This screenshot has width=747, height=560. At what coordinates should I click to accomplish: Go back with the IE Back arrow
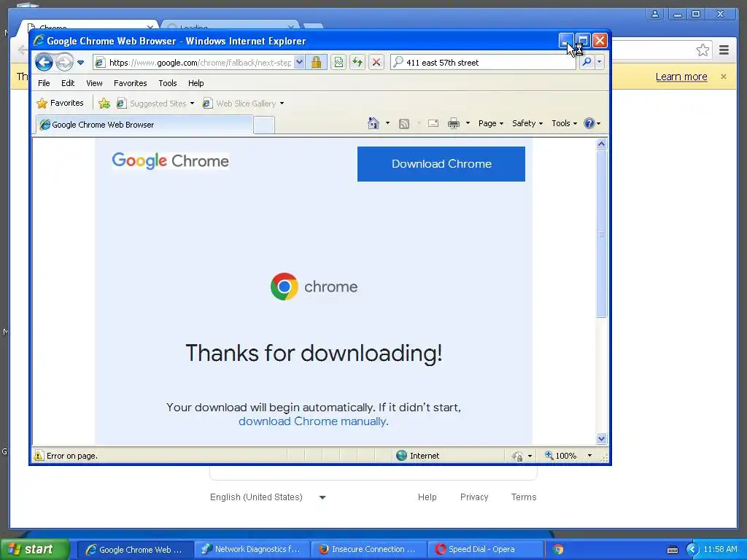click(x=44, y=63)
